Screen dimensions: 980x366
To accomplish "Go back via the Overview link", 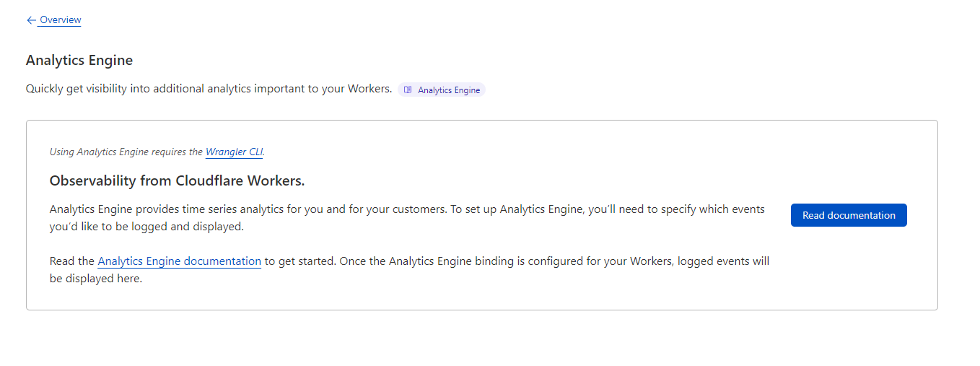I will pos(61,20).
